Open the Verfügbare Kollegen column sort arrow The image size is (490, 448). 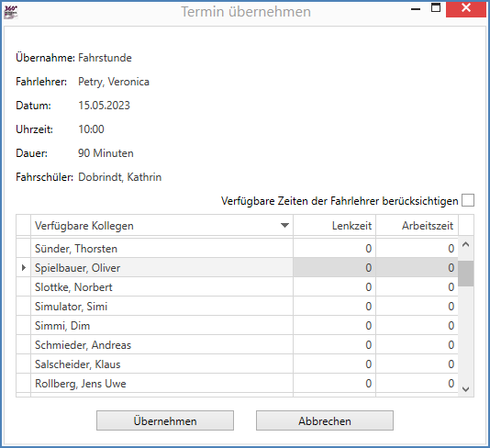pos(284,226)
